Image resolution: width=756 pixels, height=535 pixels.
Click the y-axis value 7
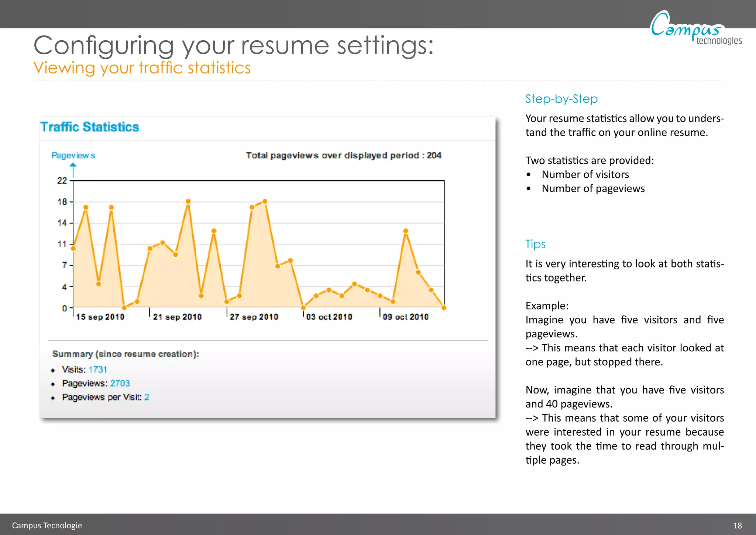click(65, 265)
